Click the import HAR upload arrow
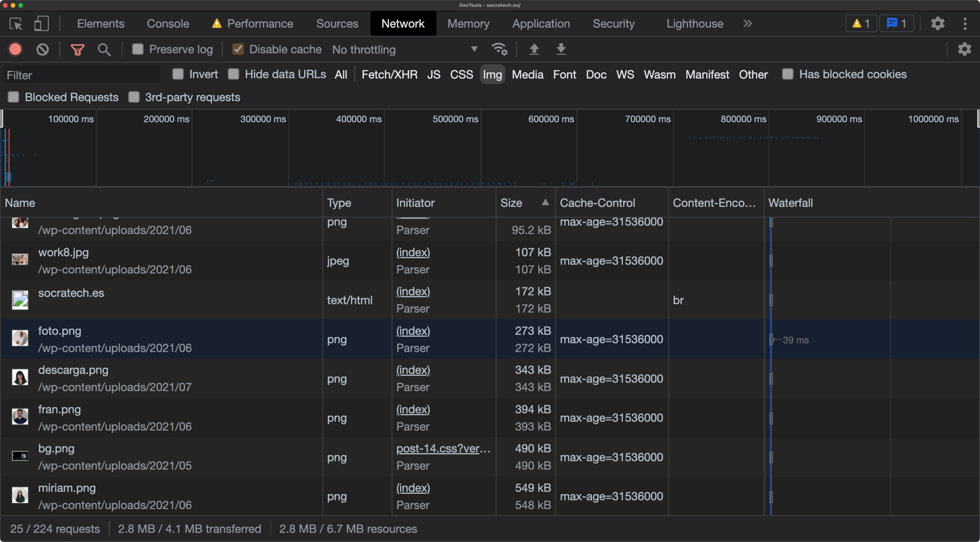The height and width of the screenshot is (542, 980). coord(534,49)
